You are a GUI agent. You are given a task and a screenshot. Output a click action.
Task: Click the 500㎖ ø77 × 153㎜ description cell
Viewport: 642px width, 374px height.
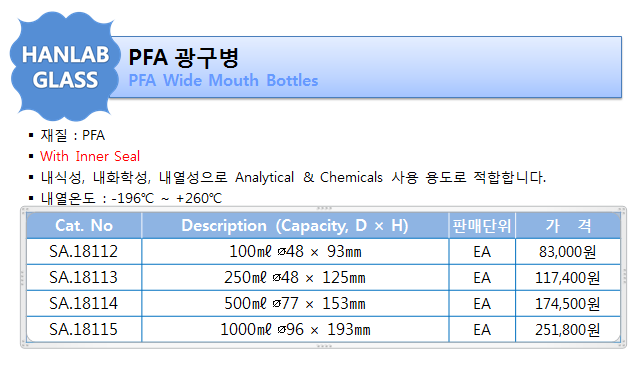[x=295, y=304]
